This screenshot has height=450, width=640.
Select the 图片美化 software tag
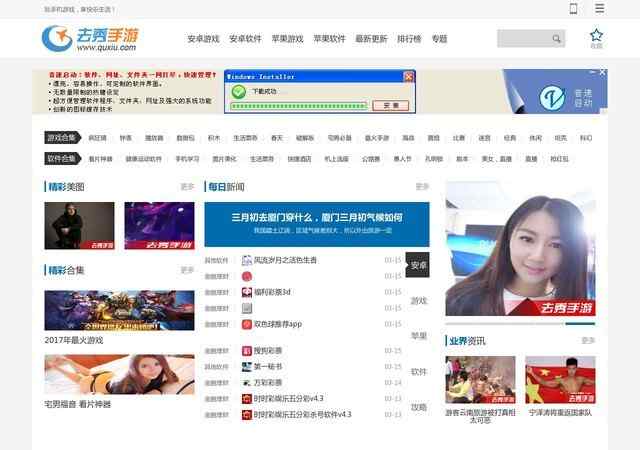click(x=224, y=159)
